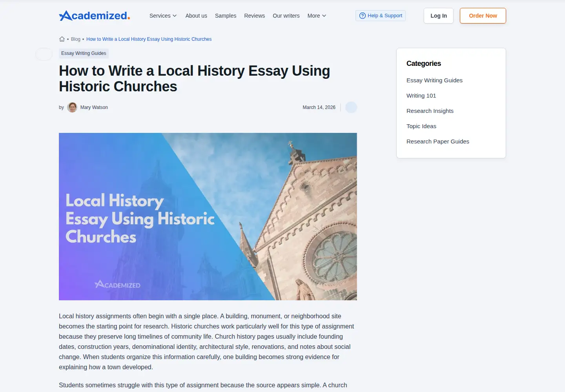The width and height of the screenshot is (565, 392).
Task: Open the Topic Ideas category
Action: coord(421,126)
